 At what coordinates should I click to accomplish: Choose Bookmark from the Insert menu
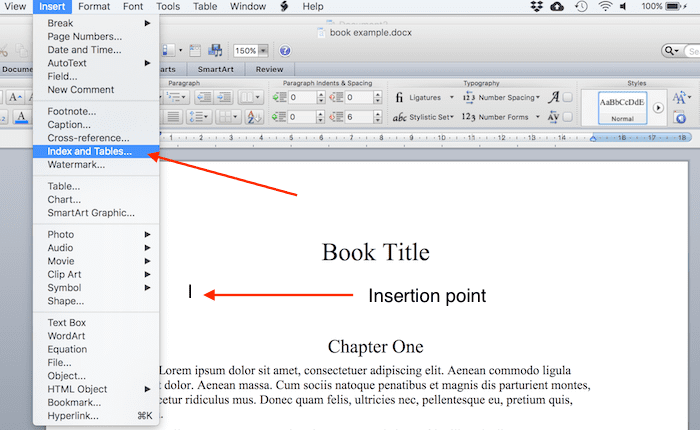tap(96, 403)
